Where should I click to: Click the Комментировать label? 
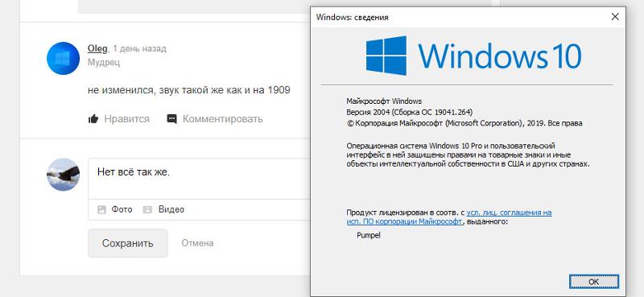[222, 119]
